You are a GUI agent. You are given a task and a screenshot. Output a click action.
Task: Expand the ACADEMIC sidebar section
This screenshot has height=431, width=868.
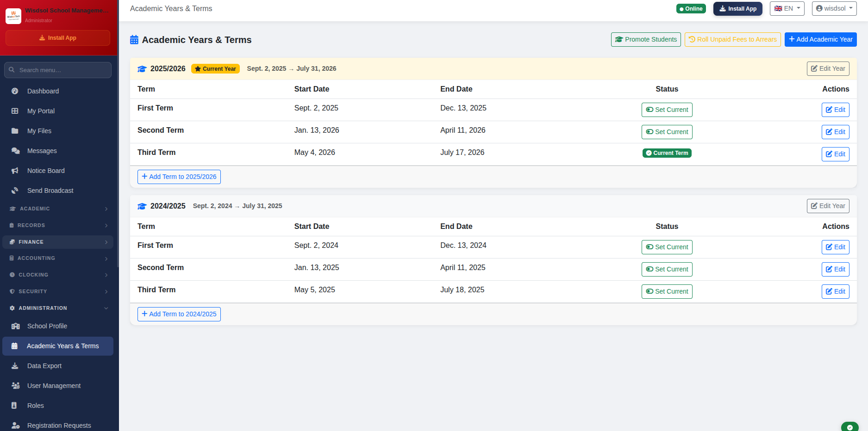point(59,209)
